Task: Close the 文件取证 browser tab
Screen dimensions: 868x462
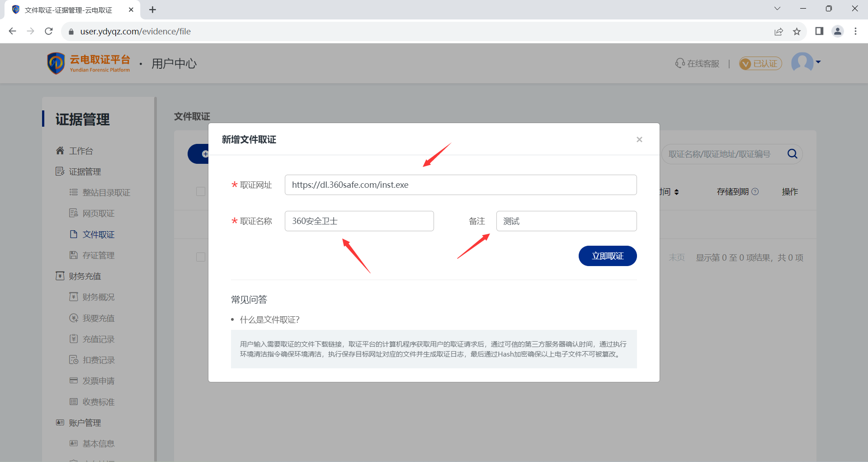Action: pyautogui.click(x=131, y=10)
